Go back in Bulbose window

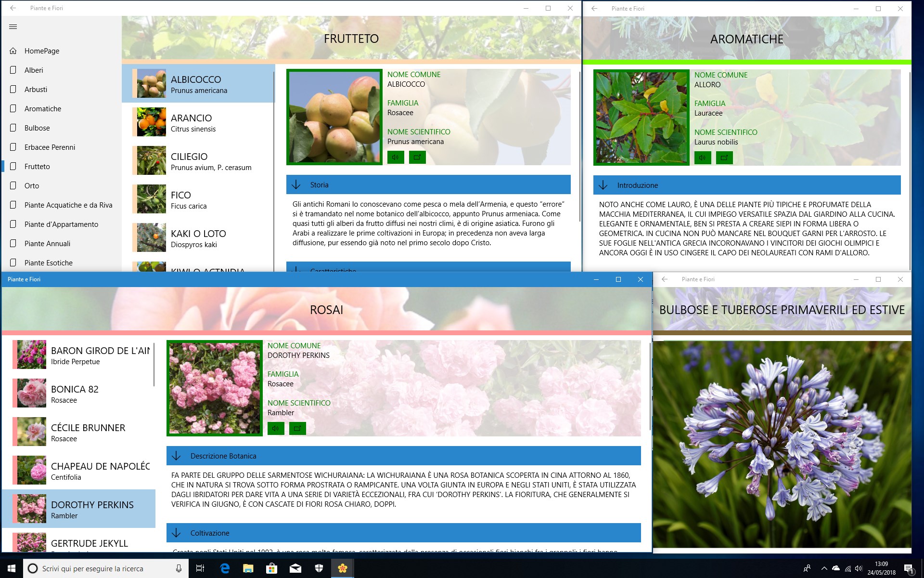[665, 279]
